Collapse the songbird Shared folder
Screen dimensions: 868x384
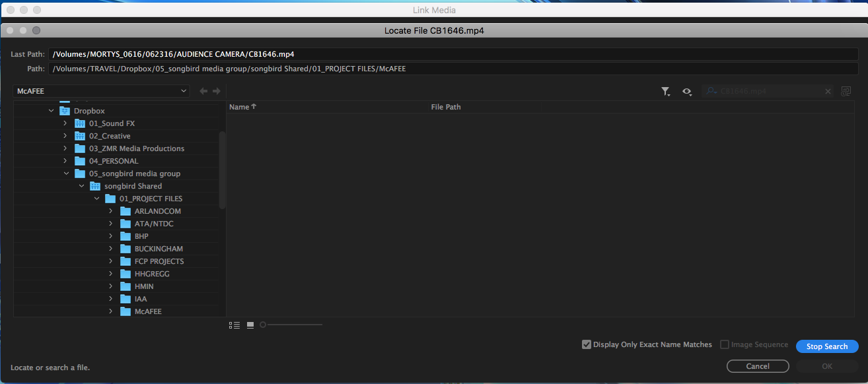click(82, 186)
